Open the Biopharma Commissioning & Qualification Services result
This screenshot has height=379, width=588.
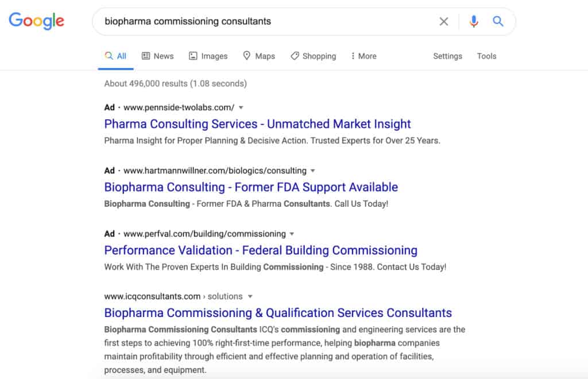tap(277, 312)
